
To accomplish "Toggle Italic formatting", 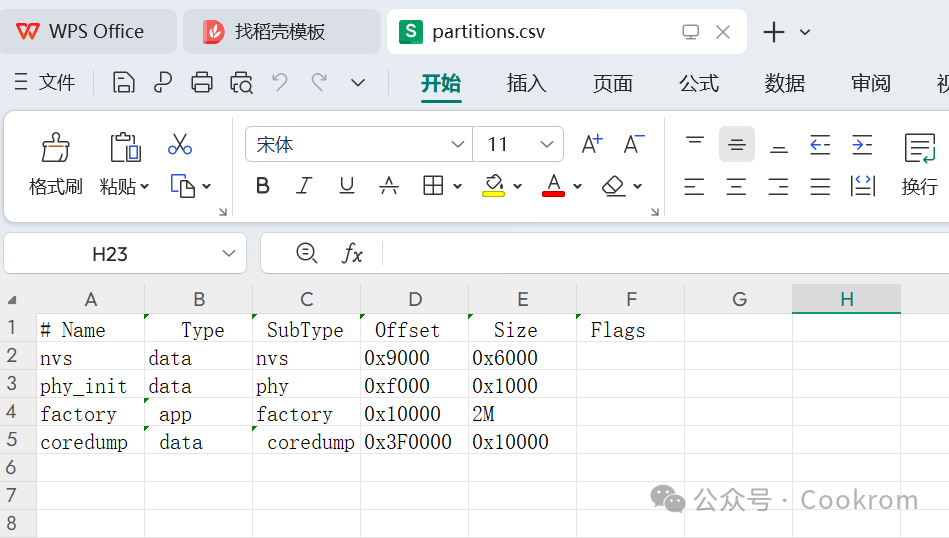I will [x=304, y=186].
